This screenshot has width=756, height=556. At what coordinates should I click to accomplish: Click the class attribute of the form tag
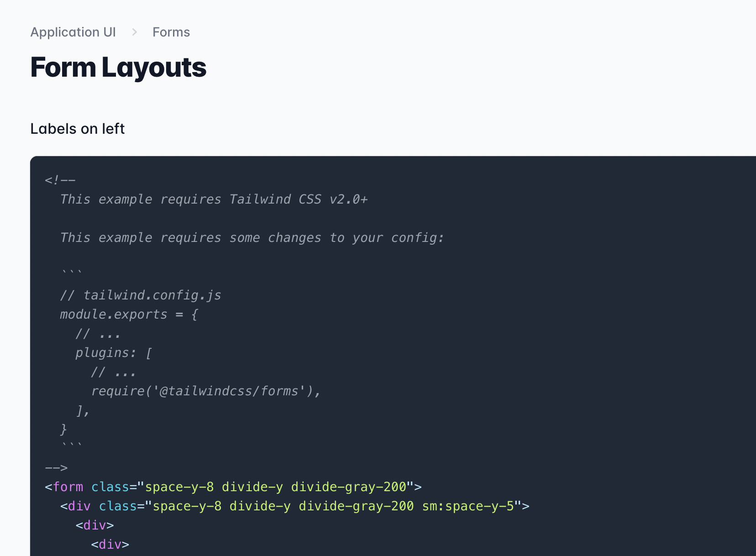click(110, 487)
